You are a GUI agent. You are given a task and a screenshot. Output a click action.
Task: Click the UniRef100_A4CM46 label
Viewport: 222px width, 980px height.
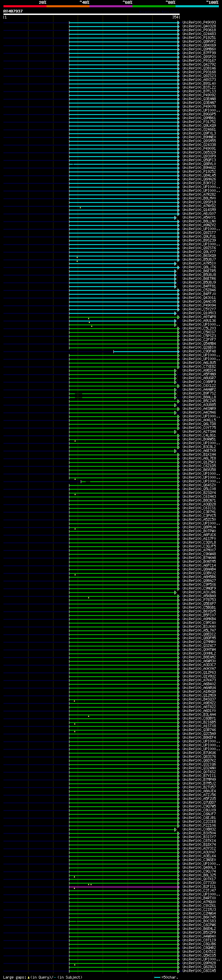click(x=199, y=412)
